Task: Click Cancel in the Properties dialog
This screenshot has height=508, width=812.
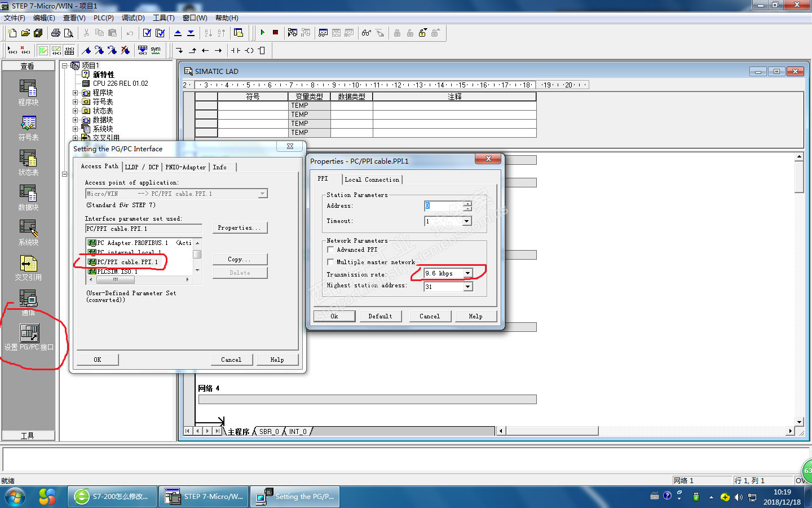Action: (x=430, y=316)
